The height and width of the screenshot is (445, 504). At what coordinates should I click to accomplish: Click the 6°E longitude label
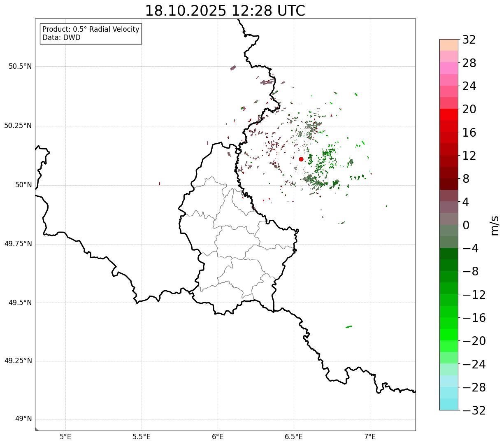tap(218, 437)
